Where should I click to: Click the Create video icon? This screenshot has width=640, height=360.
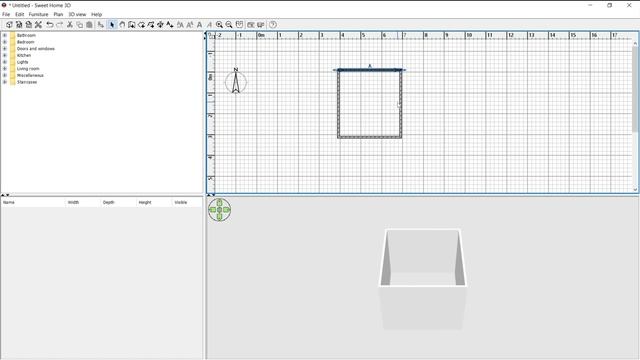(260, 25)
